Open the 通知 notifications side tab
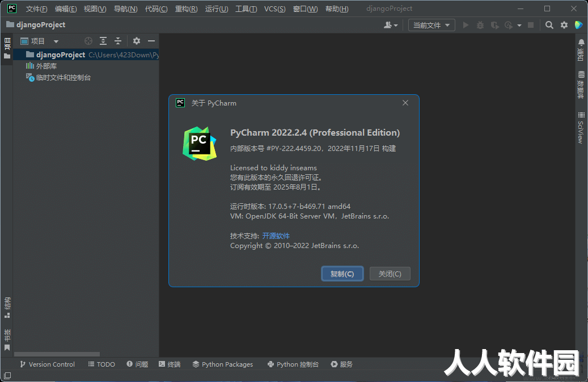Image resolution: width=588 pixels, height=382 pixels. click(x=581, y=49)
